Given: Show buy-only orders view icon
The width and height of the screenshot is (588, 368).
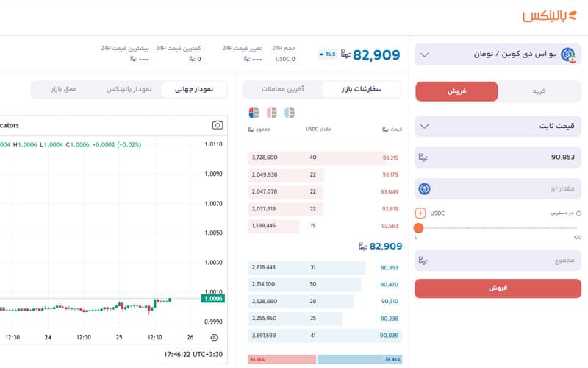Looking at the screenshot, I should 290,113.
